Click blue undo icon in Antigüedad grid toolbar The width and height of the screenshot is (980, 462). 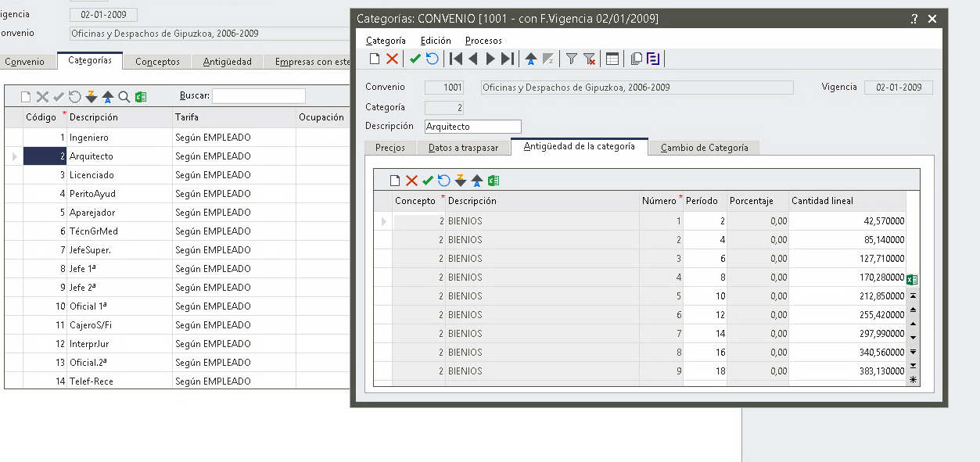point(444,181)
